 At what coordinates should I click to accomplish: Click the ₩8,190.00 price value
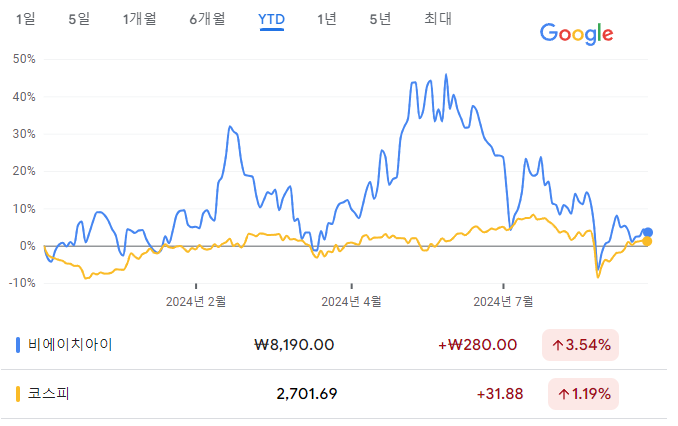point(294,345)
